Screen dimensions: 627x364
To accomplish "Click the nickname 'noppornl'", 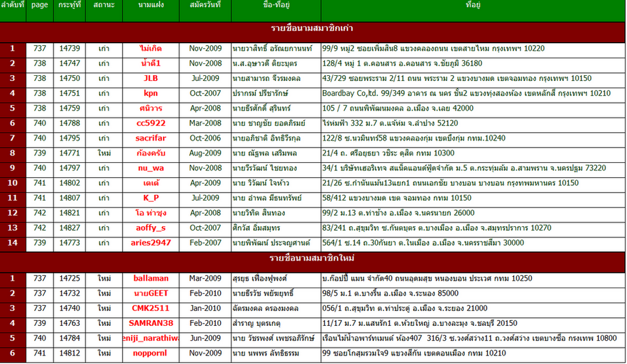I will (x=150, y=353).
